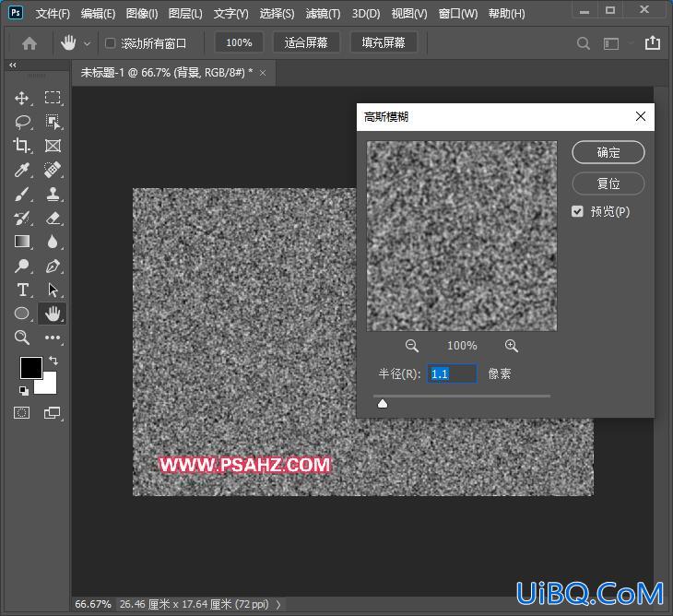Viewport: 673px width, 616px height.
Task: Click the radius input field
Action: (x=452, y=373)
